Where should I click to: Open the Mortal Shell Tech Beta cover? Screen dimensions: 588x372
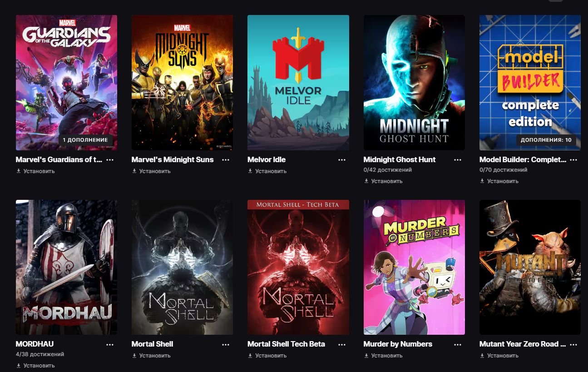click(x=298, y=267)
